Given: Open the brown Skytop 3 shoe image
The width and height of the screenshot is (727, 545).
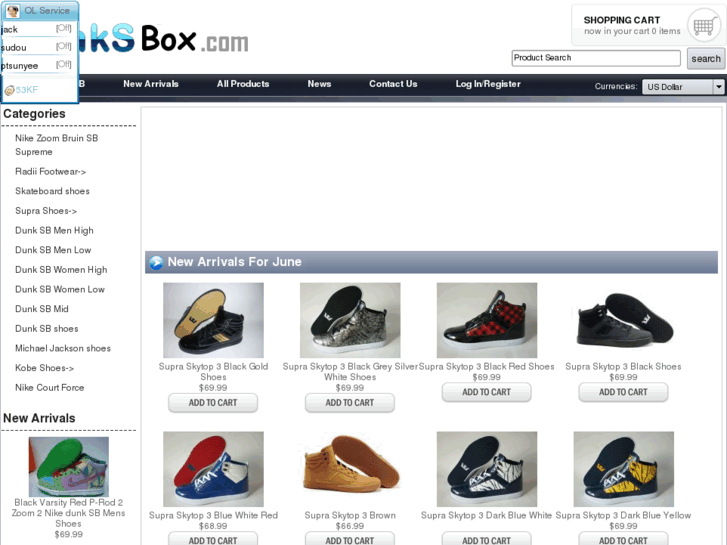Looking at the screenshot, I should [350, 469].
